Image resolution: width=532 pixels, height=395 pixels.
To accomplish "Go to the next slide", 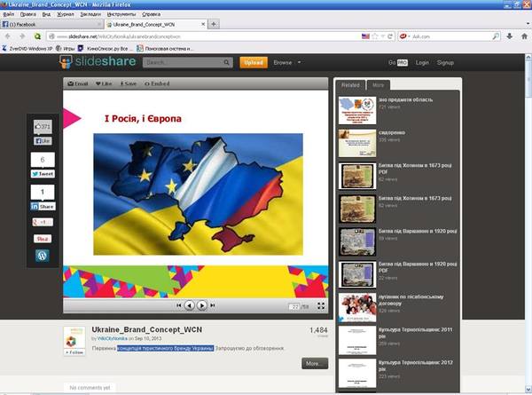I will (202, 305).
